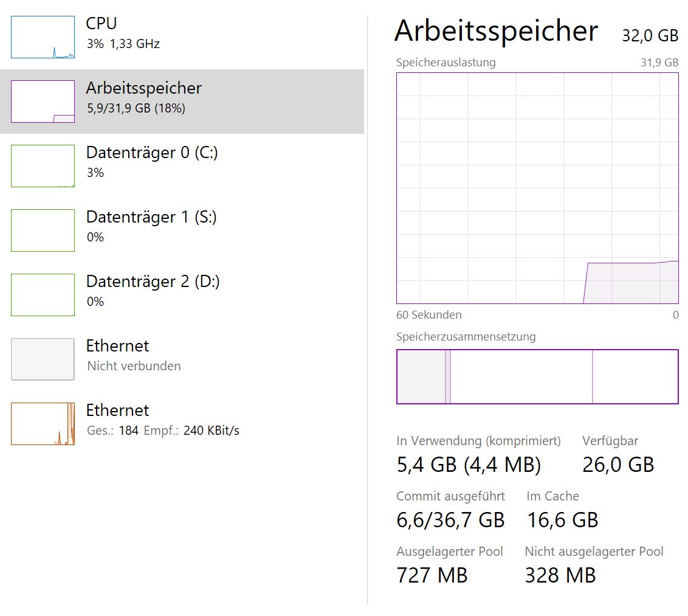Image resolution: width=688 pixels, height=616 pixels.
Task: Switch to Datenträger 0 (C:) entry
Action: click(x=152, y=153)
